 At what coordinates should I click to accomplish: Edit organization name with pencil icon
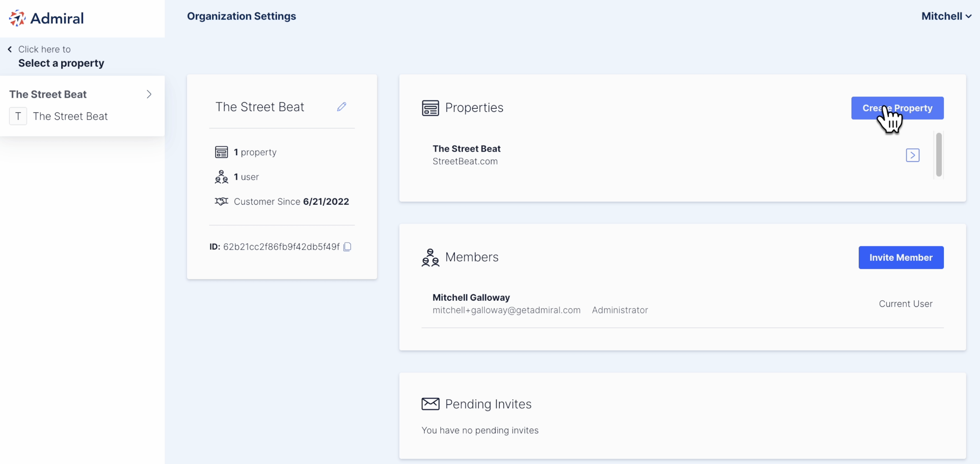click(x=341, y=107)
